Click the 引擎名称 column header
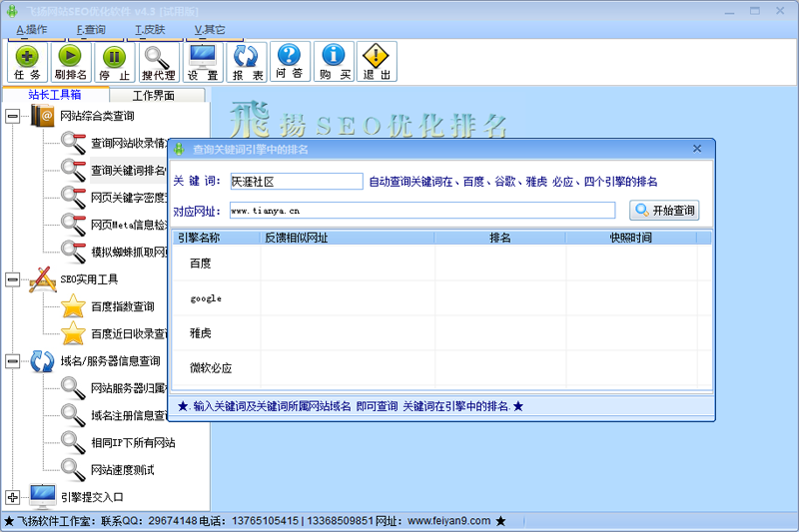 pyautogui.click(x=217, y=238)
